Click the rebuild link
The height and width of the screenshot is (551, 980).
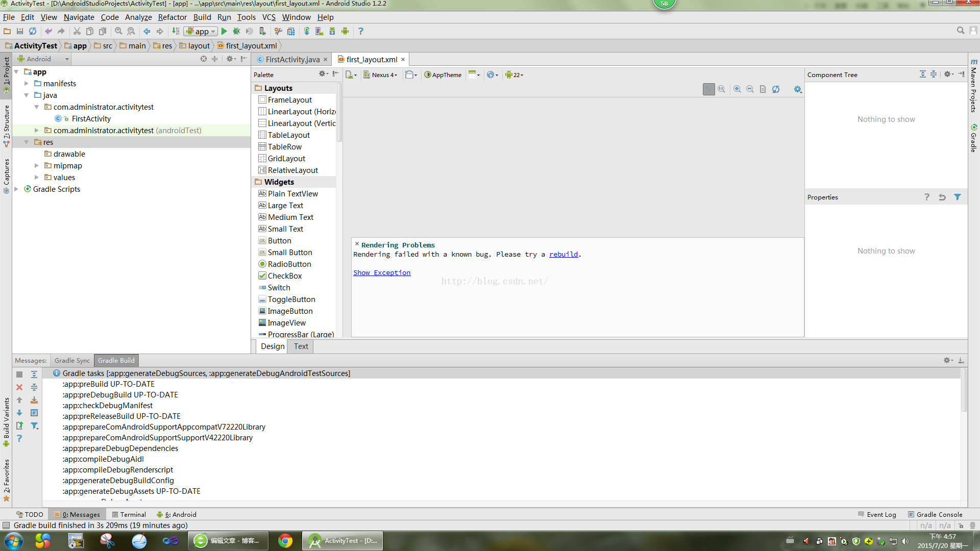pyautogui.click(x=563, y=255)
